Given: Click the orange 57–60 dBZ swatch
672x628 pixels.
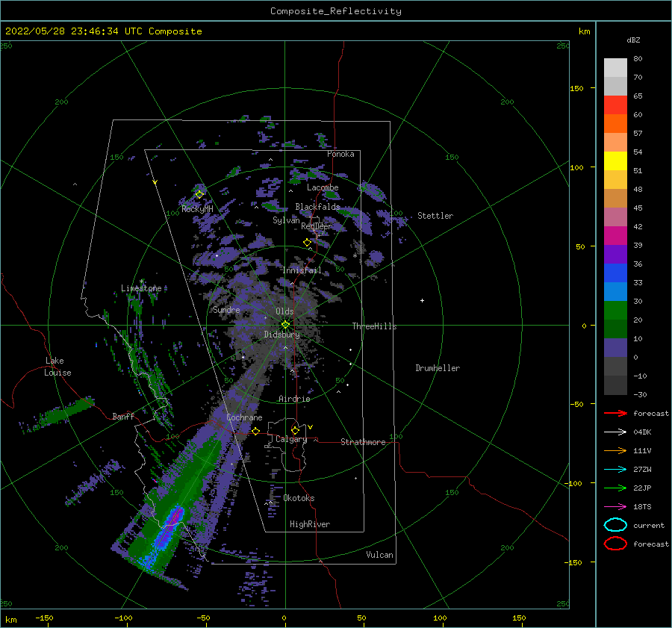Looking at the screenshot, I should point(615,124).
